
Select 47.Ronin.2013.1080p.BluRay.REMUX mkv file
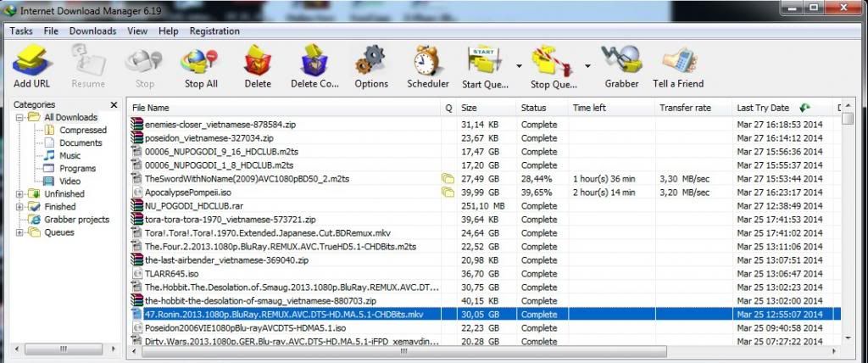point(283,314)
